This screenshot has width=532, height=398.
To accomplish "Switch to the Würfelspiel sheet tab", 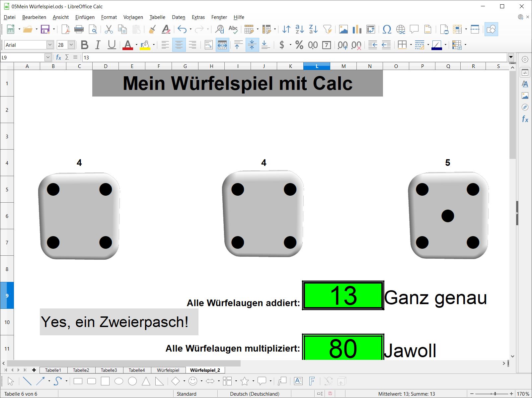I will pos(168,370).
